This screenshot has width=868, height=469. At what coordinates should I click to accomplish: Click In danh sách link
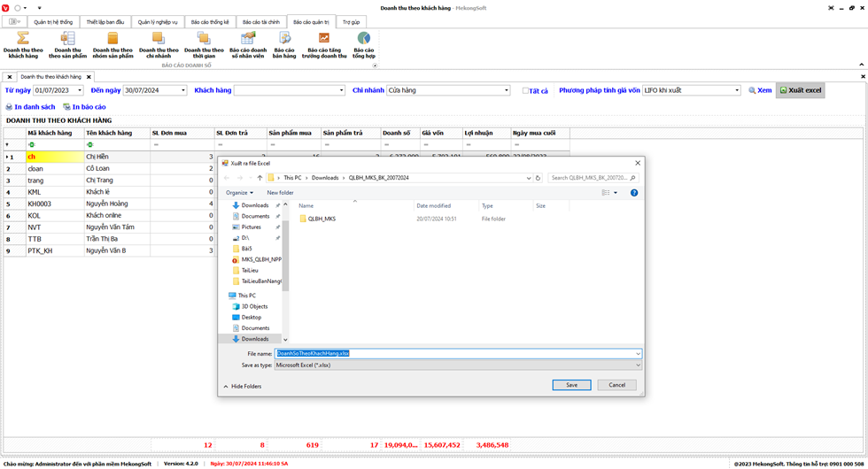click(x=35, y=107)
